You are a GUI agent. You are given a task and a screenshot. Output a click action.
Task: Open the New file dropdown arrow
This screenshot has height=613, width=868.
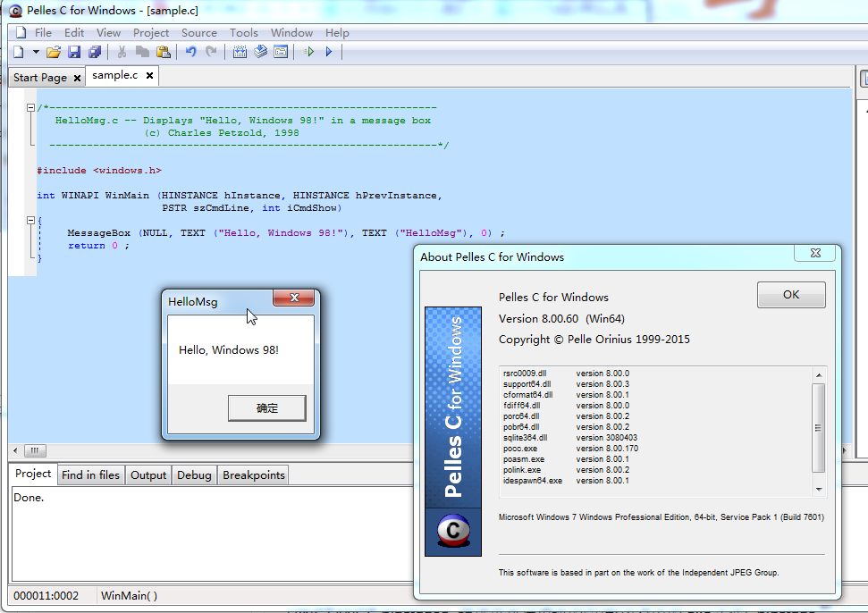[36, 52]
